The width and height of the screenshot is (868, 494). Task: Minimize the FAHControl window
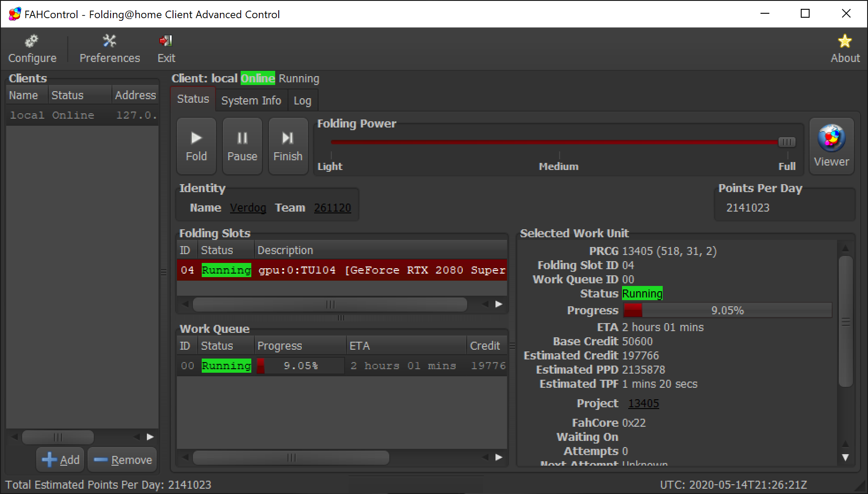(x=765, y=14)
